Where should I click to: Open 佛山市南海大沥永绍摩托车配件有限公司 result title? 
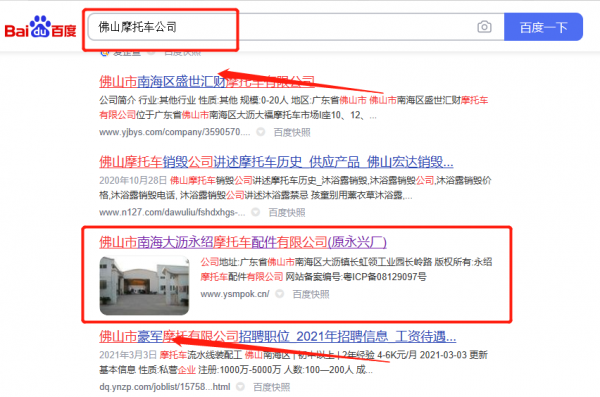[x=243, y=242]
